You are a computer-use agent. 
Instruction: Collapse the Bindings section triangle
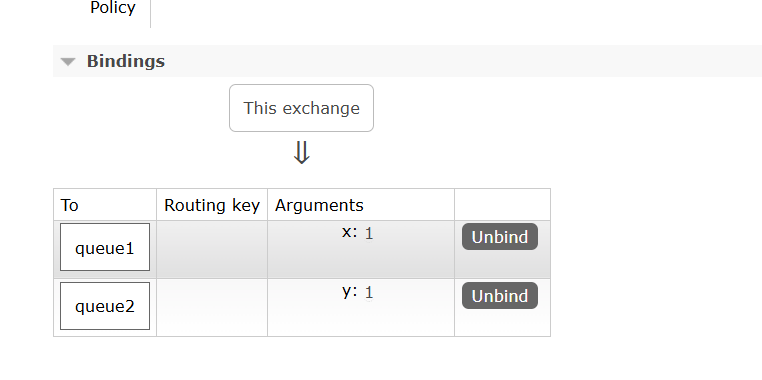[x=68, y=62]
